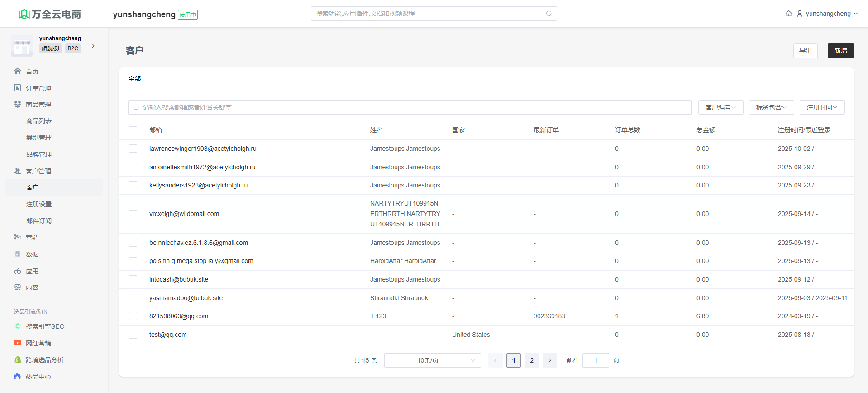
Task: Click the customer email or name search field
Action: click(x=410, y=107)
